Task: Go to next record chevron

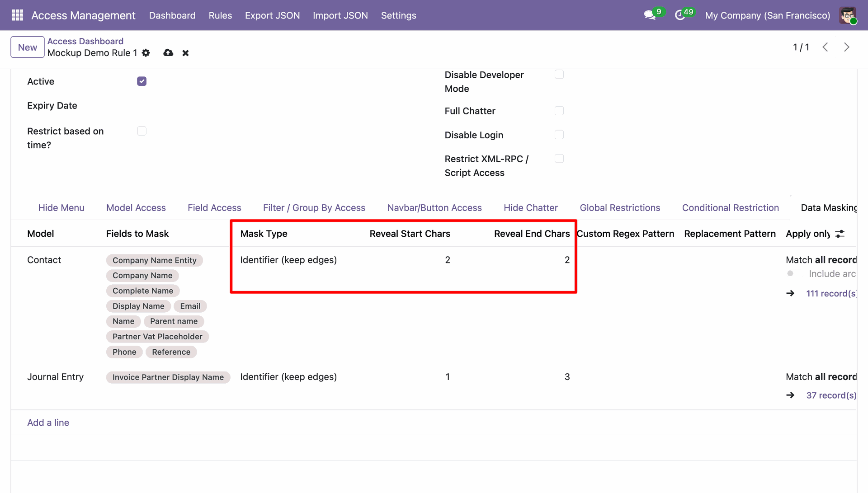Action: [x=847, y=47]
